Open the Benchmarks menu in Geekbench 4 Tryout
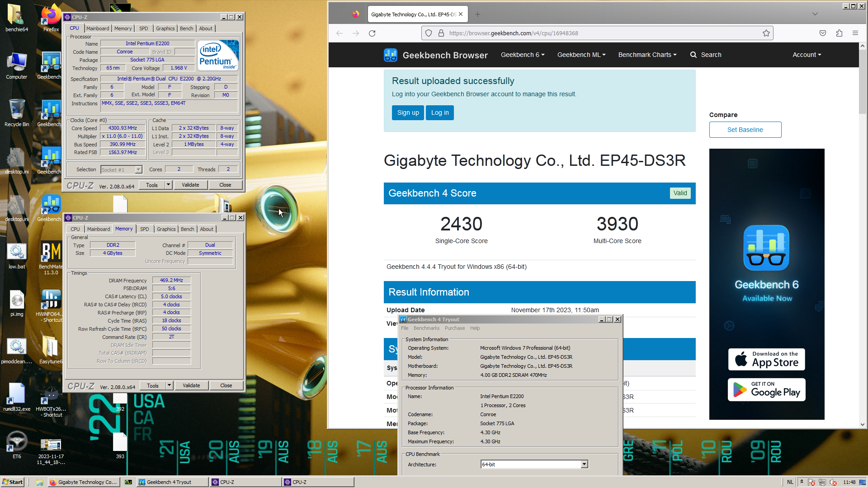Image resolution: width=868 pixels, height=488 pixels. pyautogui.click(x=426, y=328)
